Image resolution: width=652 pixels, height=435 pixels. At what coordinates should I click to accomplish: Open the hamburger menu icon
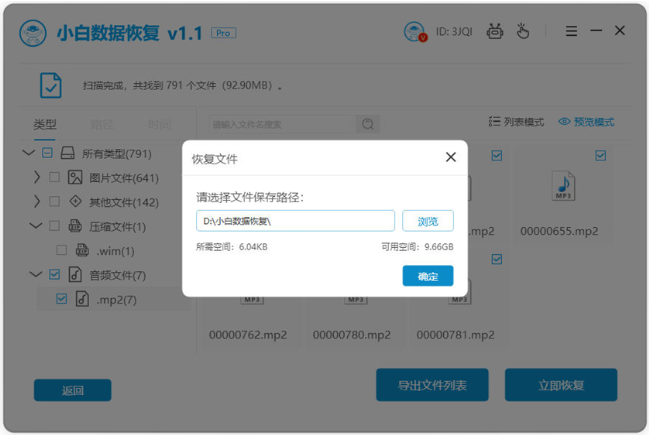point(571,31)
